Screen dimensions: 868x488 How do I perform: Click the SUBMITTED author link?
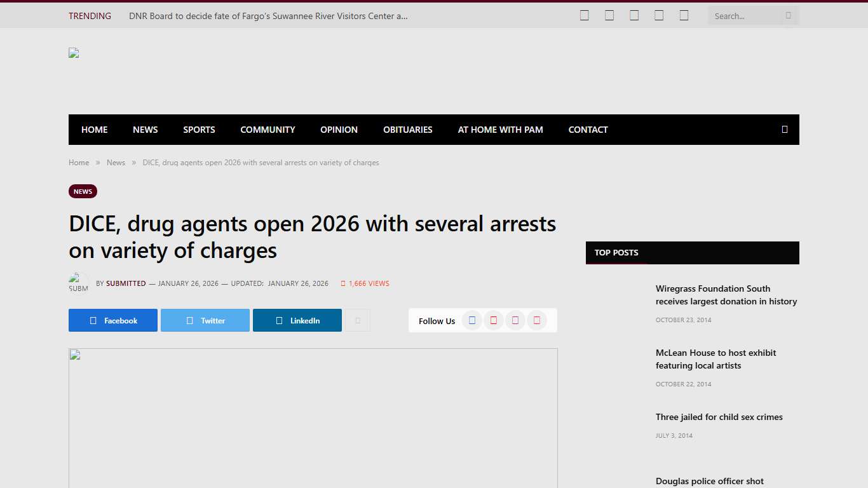[126, 283]
